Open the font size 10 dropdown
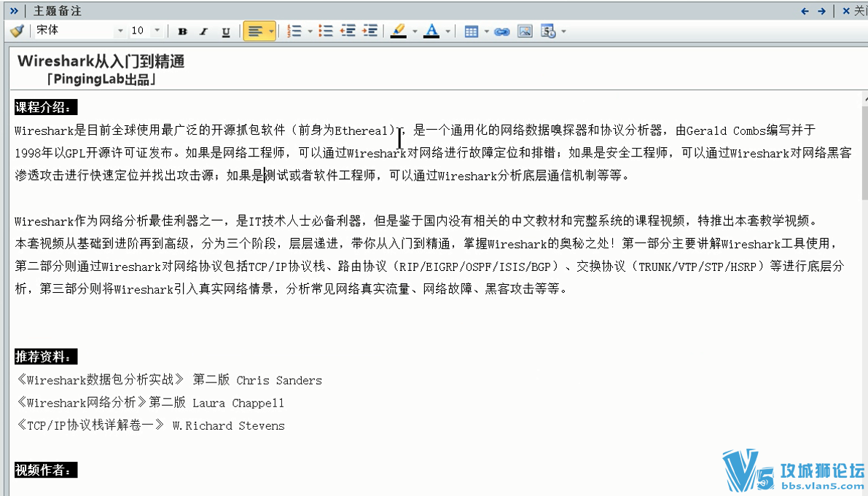The width and height of the screenshot is (868, 496). pos(157,31)
